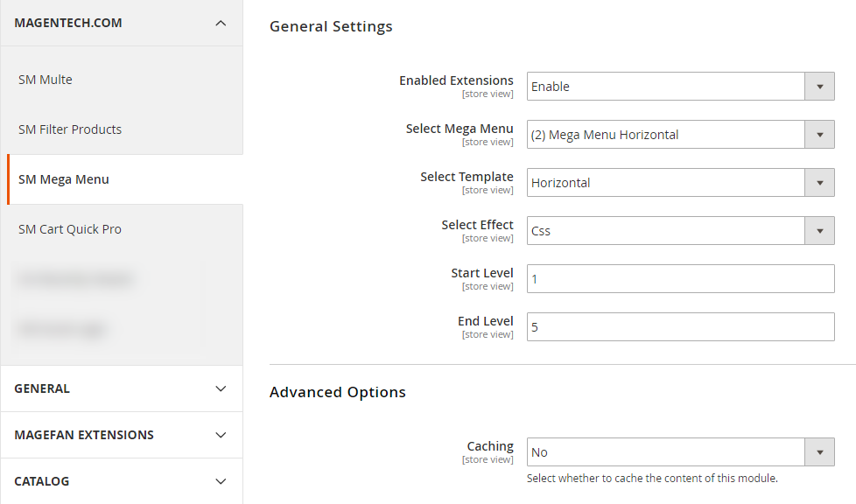Click into the Start Level input field
This screenshot has height=504, width=856.
[680, 279]
